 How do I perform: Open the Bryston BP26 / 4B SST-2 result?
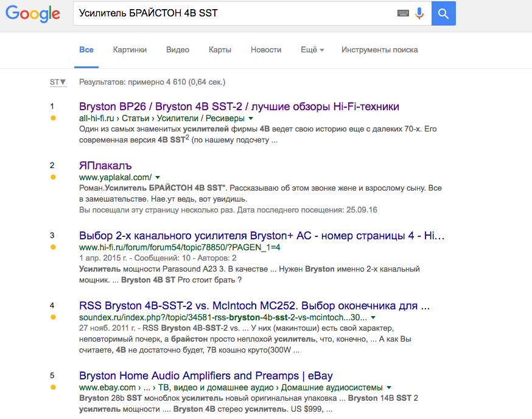(239, 107)
